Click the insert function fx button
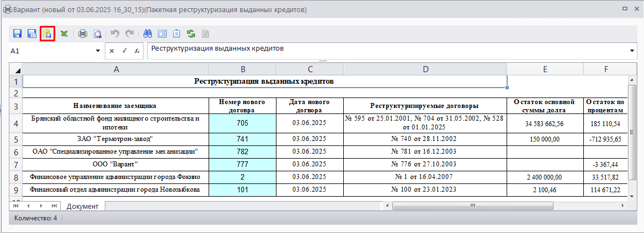Screen dimensions: 644x233 [x=136, y=51]
